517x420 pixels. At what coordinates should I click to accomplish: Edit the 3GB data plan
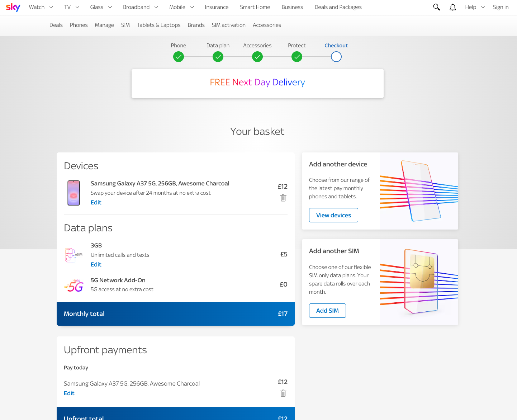pos(96,264)
